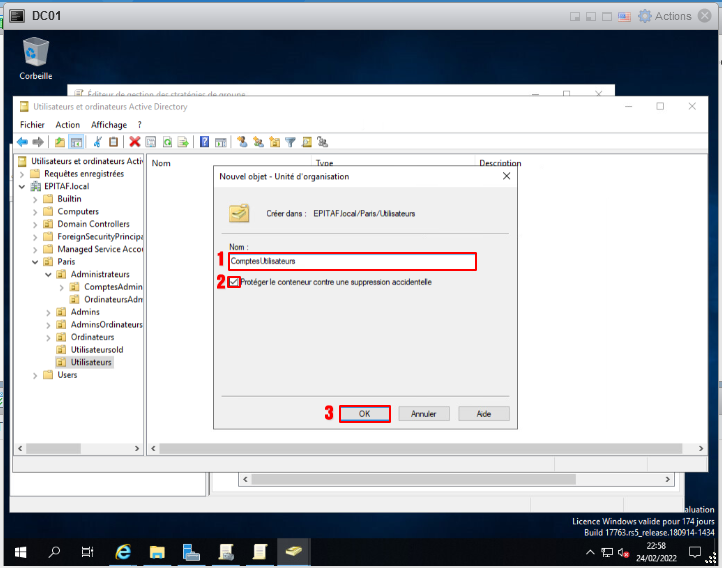
Task: Click the Export list toolbar icon
Action: pos(183,142)
